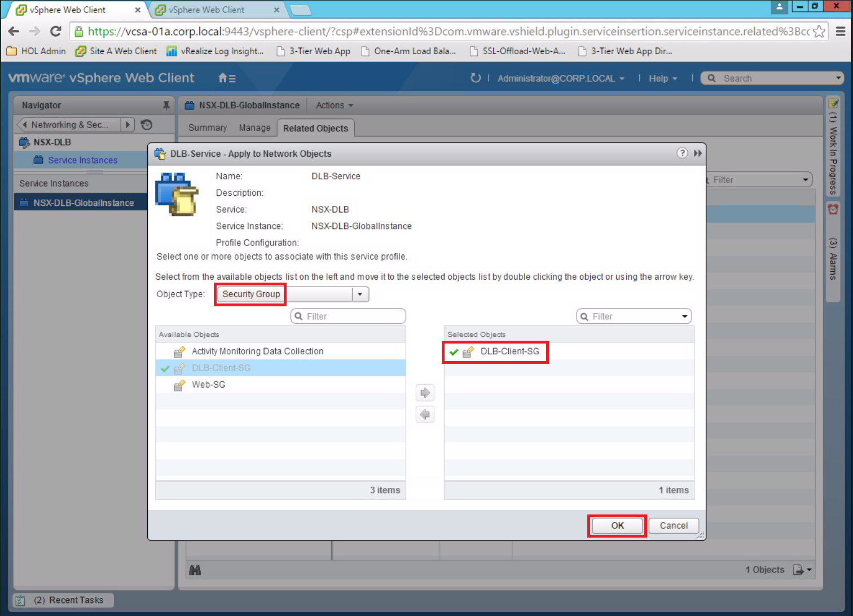The width and height of the screenshot is (853, 616).
Task: Click the Chrome user profile icon
Action: click(x=779, y=7)
